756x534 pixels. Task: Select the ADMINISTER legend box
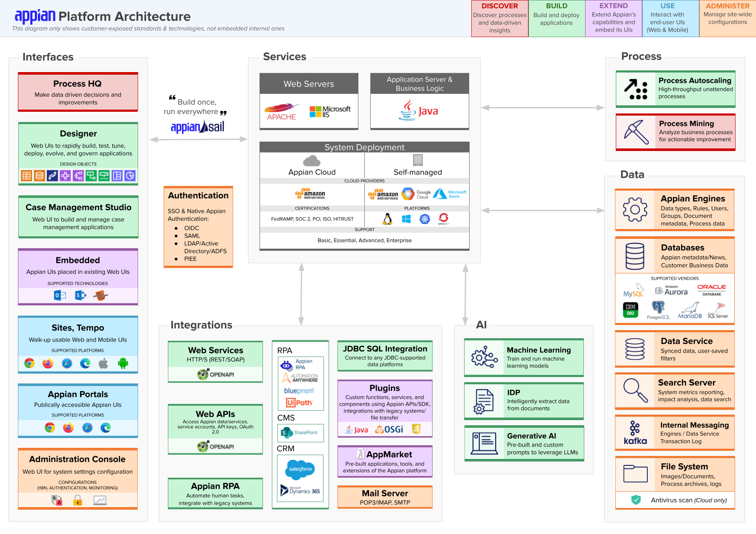pos(727,18)
